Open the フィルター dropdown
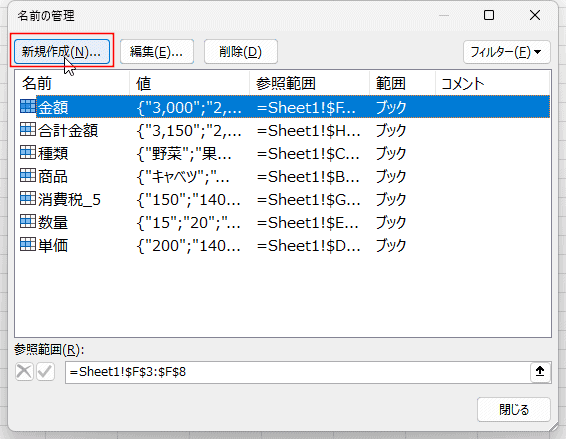 click(x=506, y=52)
